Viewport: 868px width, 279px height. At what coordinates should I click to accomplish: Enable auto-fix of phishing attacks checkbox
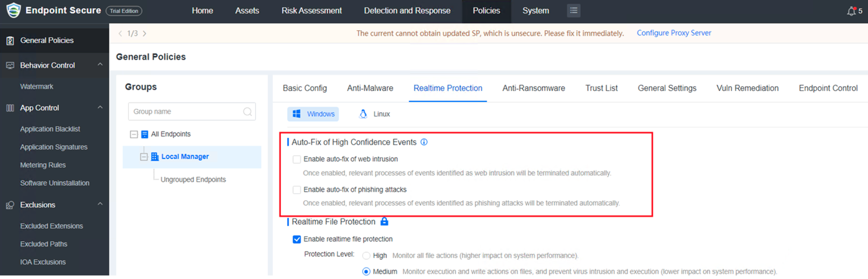pyautogui.click(x=297, y=190)
